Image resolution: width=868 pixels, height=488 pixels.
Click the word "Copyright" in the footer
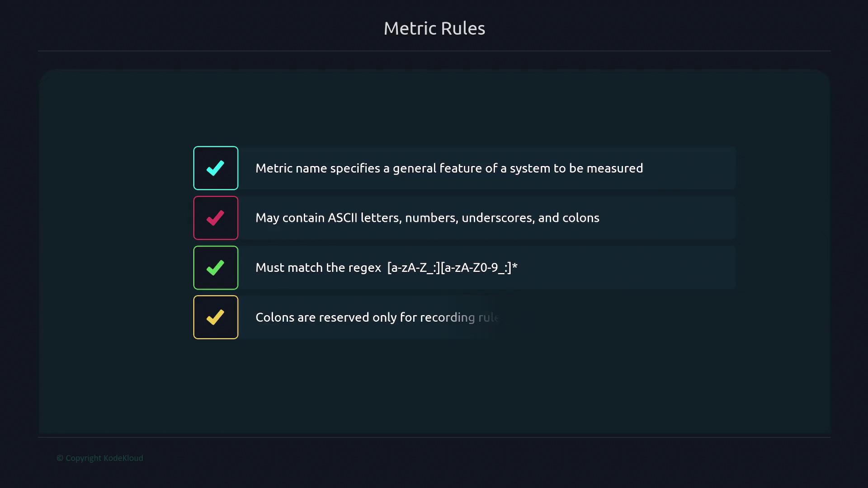tap(84, 458)
